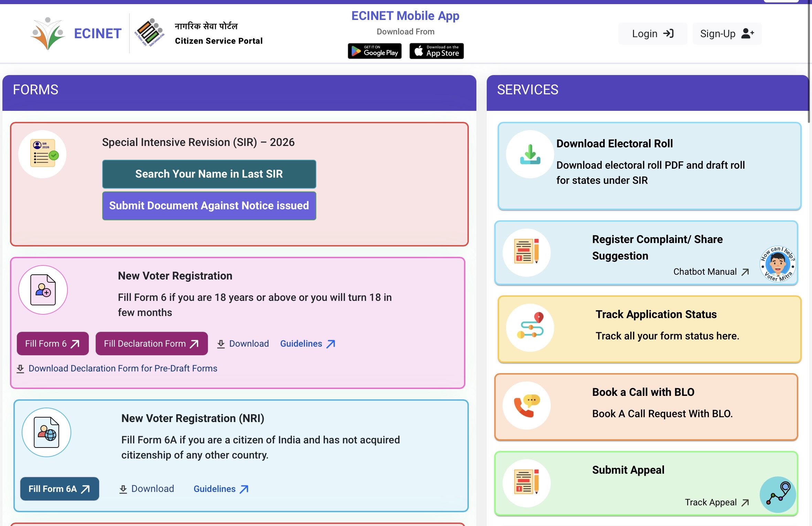Click the Election Commission emblem icon

149,33
